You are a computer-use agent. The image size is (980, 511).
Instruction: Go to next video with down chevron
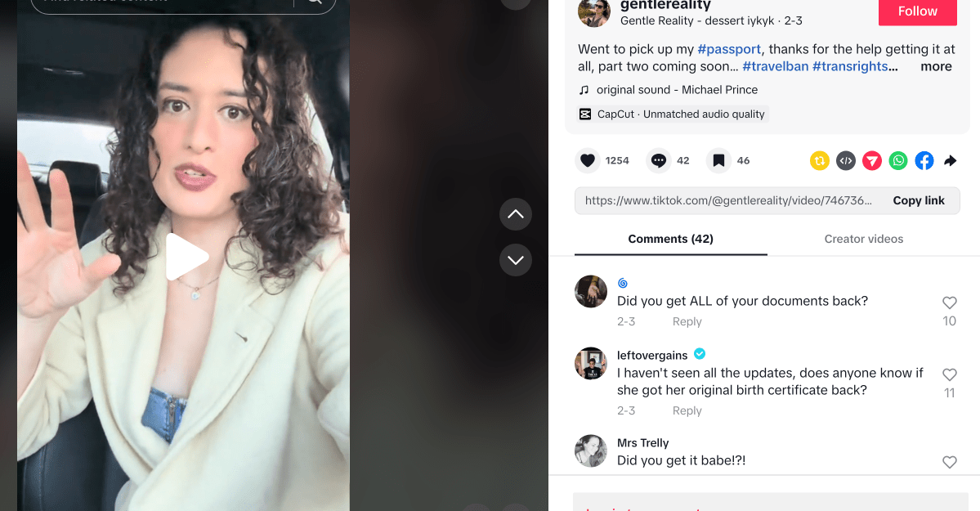516,260
